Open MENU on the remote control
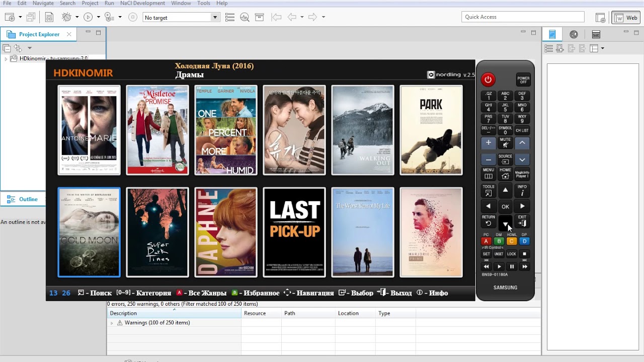The width and height of the screenshot is (644, 362). tap(488, 174)
